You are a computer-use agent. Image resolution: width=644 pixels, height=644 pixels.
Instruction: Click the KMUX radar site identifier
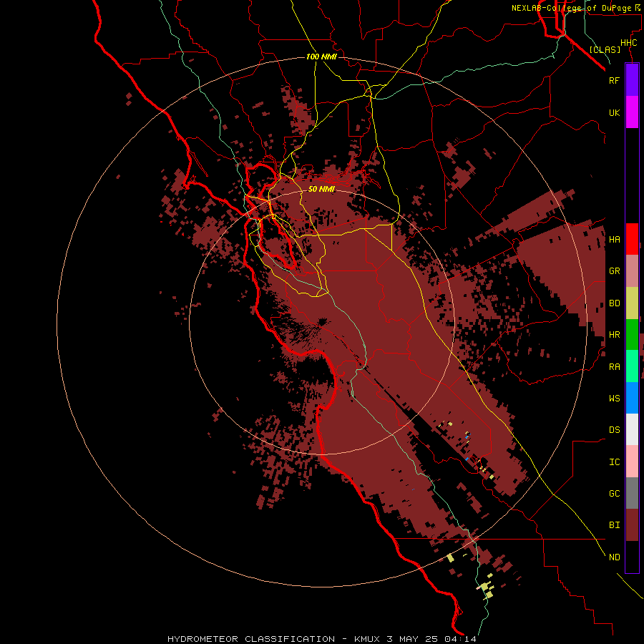367,639
